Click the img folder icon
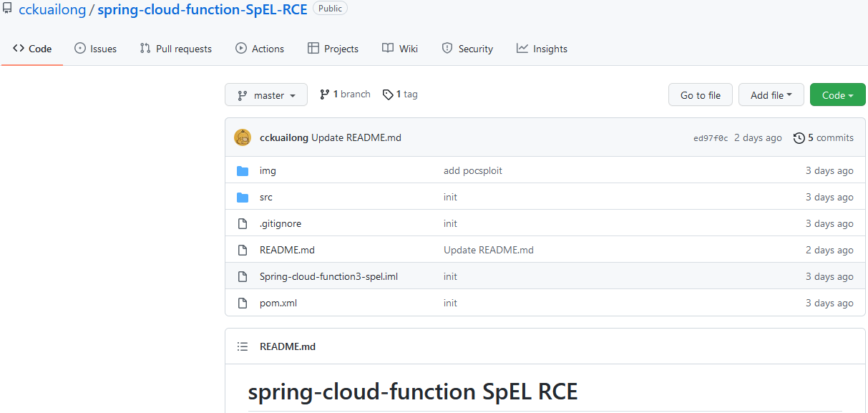Image resolution: width=868 pixels, height=413 pixels. [243, 171]
